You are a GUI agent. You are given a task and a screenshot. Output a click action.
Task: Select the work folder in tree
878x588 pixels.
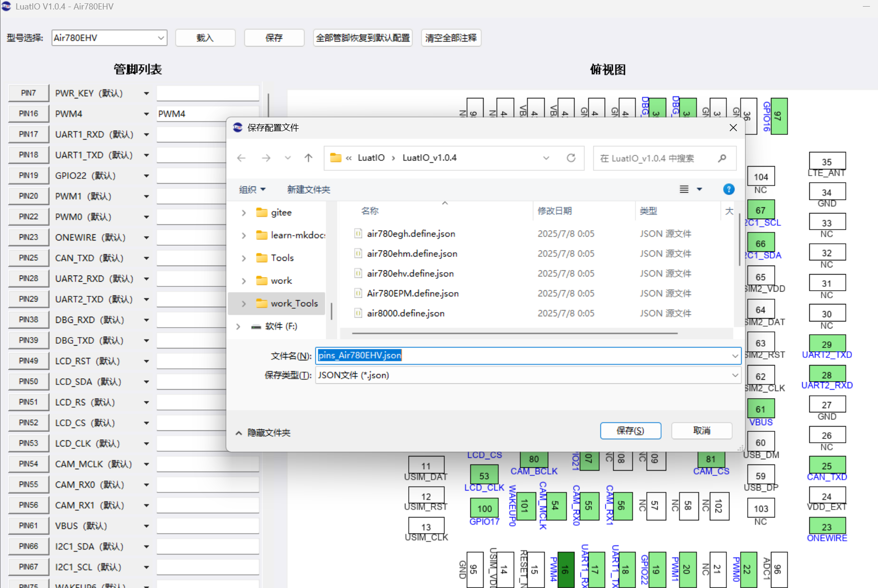(281, 281)
